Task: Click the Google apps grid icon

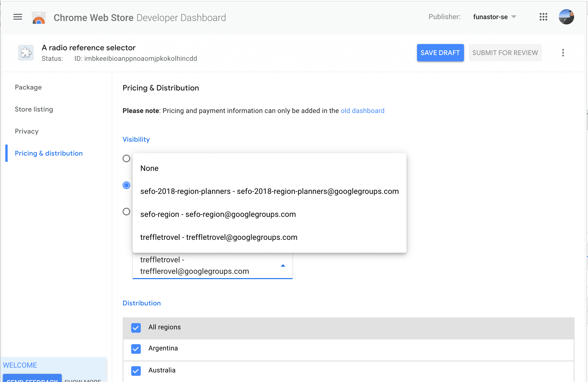Action: click(543, 17)
